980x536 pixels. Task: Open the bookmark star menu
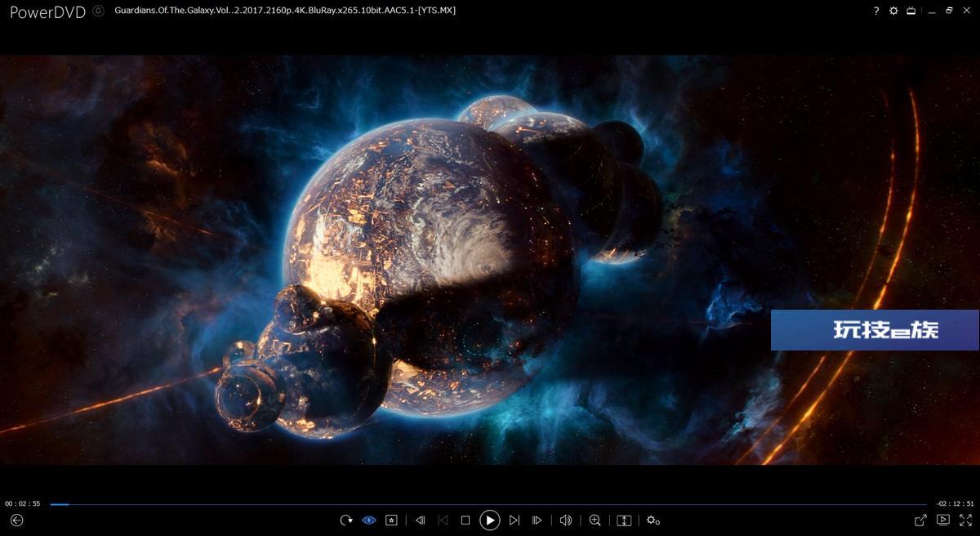[x=392, y=520]
